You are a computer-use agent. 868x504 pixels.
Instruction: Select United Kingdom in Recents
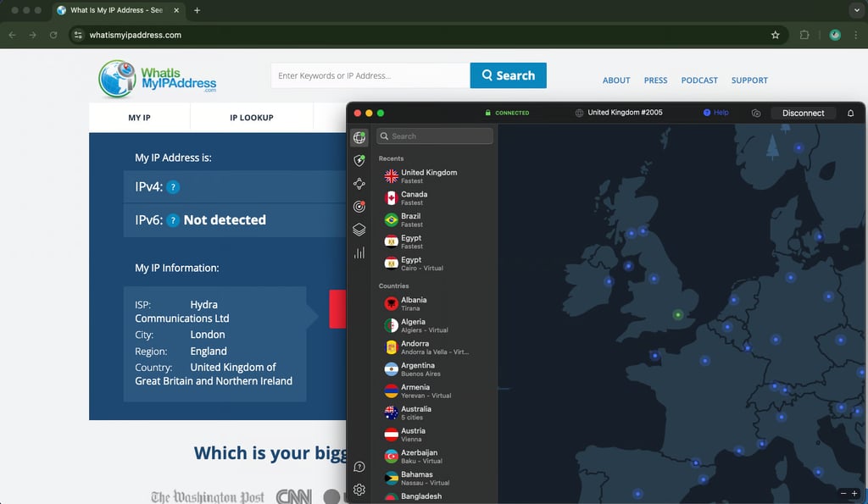coord(435,176)
